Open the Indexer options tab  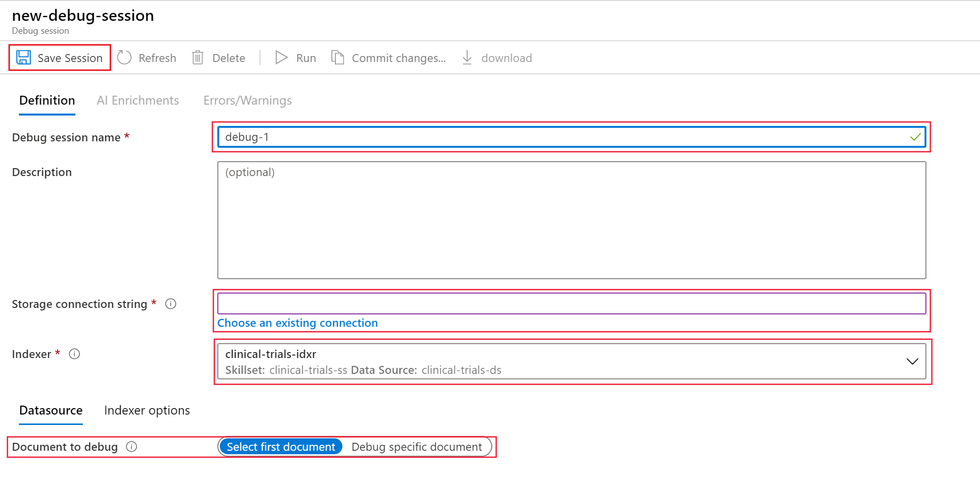pyautogui.click(x=147, y=411)
